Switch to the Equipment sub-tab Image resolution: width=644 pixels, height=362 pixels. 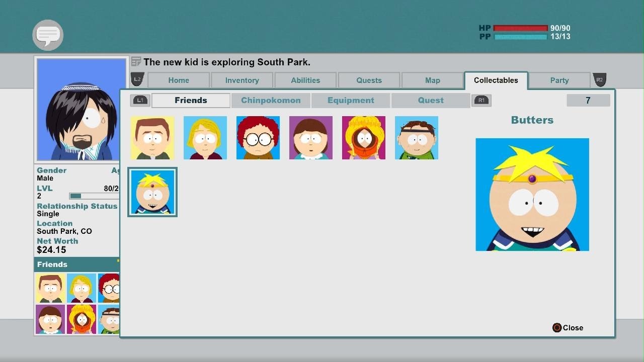(x=351, y=101)
